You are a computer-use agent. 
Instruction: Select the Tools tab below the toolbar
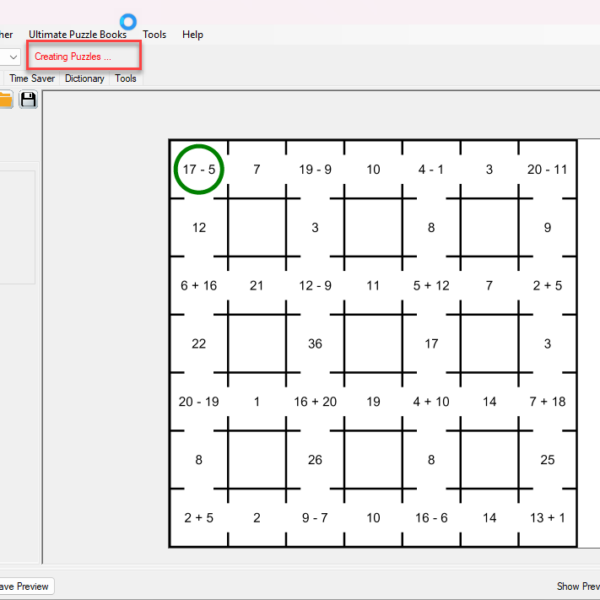125,78
